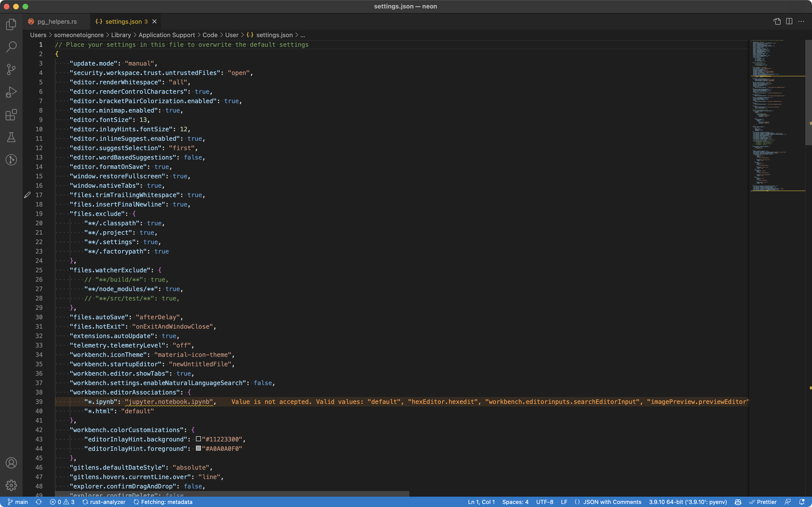Click the Manage gear at sidebar bottom

(x=11, y=485)
